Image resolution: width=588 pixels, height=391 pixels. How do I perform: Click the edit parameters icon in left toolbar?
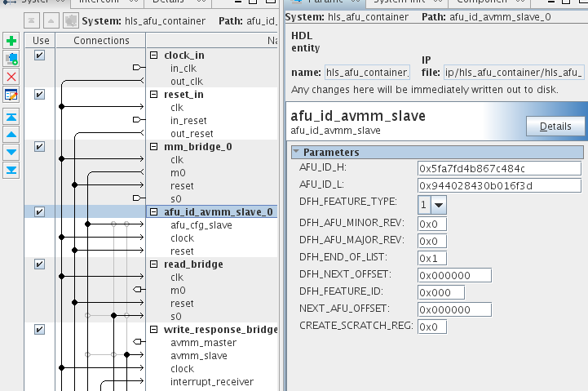(11, 95)
